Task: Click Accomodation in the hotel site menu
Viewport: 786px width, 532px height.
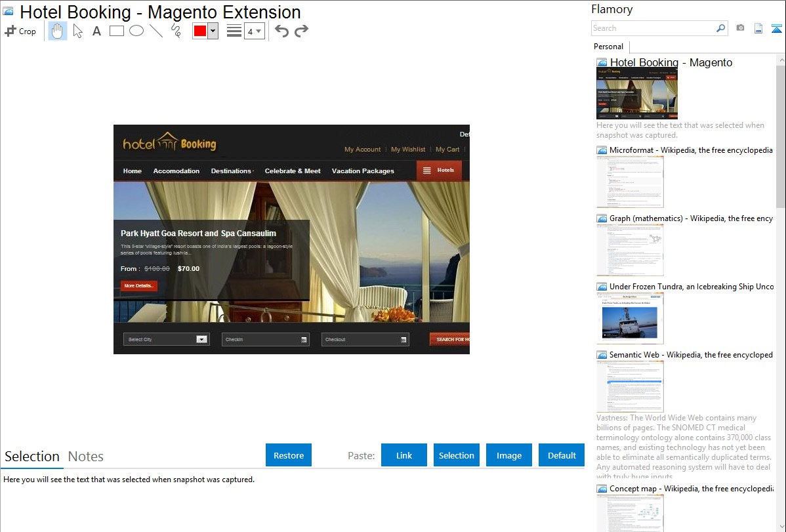Action: (x=176, y=171)
